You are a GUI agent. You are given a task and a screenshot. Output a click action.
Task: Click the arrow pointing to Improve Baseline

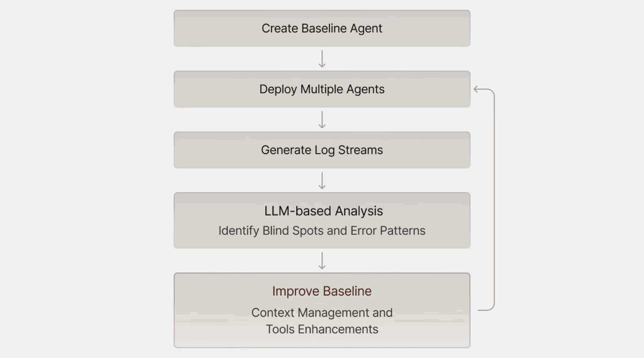coord(322,260)
